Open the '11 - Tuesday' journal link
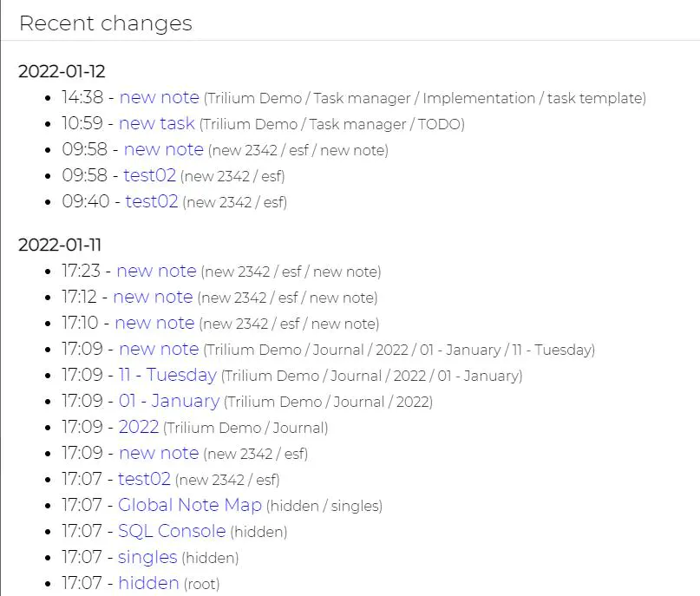Image resolution: width=700 pixels, height=596 pixels. 167,376
